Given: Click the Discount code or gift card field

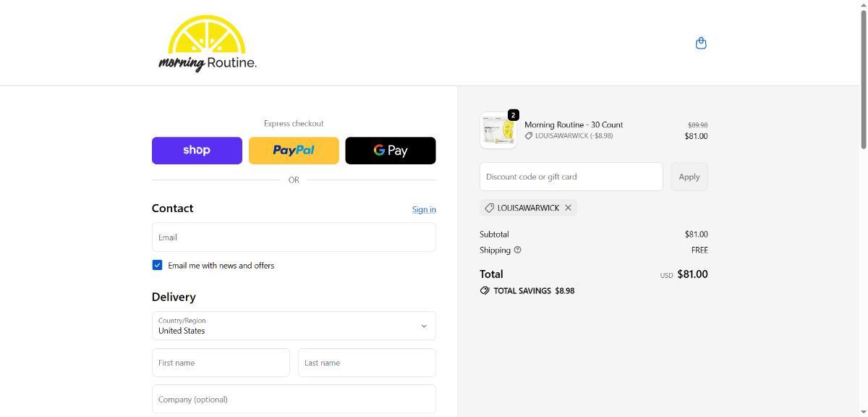Looking at the screenshot, I should 571,177.
